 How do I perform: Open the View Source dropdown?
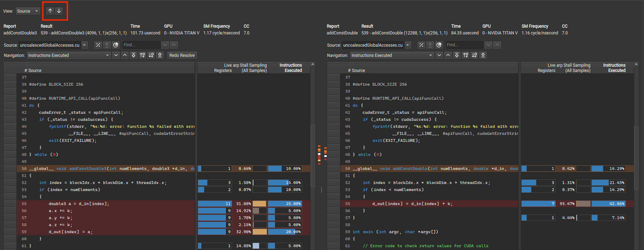coord(28,11)
